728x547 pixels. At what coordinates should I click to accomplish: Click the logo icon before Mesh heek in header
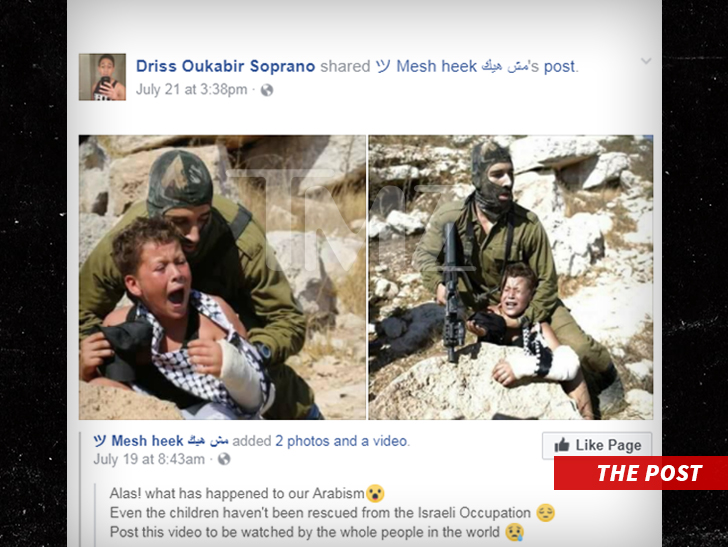(383, 66)
